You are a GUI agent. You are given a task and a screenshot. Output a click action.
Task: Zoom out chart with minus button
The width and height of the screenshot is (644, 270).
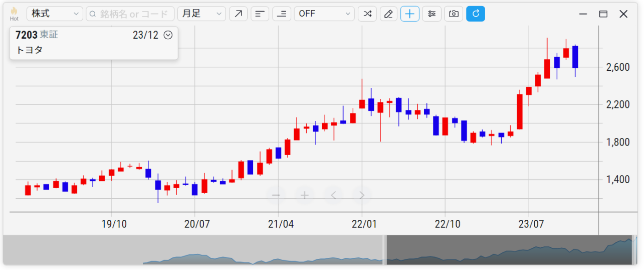276,195
